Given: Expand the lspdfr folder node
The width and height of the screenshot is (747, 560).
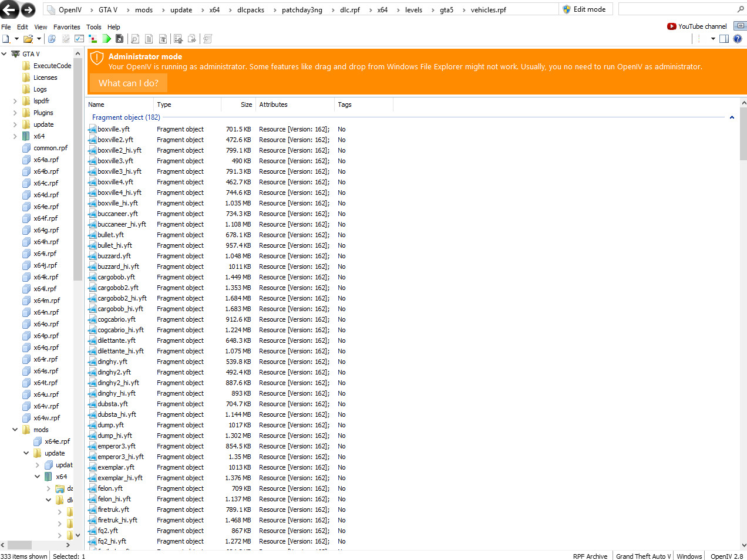Looking at the screenshot, I should [15, 101].
